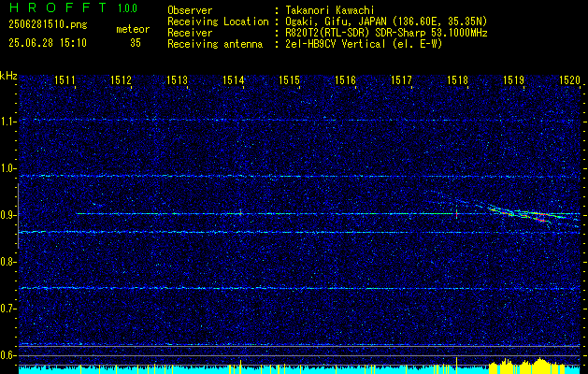
Task: Click time marker 1511
Action: (65, 79)
